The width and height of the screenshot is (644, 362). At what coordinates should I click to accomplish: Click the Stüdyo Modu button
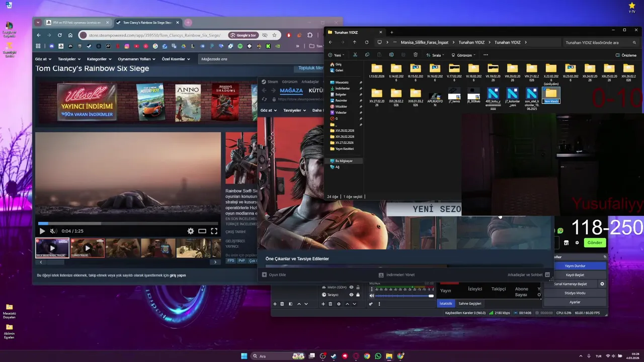575,293
